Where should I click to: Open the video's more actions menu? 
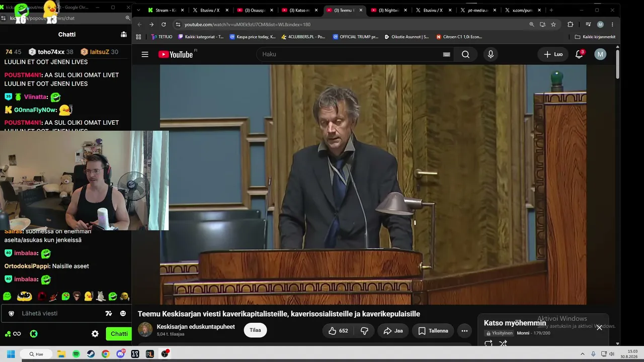[x=464, y=331]
